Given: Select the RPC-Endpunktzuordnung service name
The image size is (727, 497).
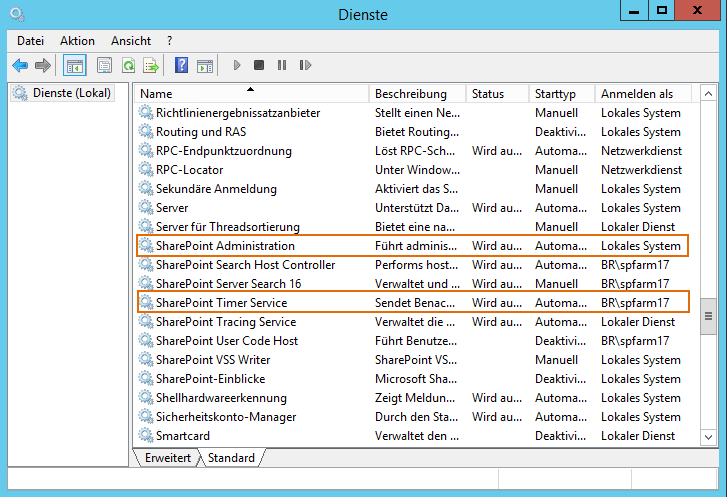Looking at the screenshot, I should coord(224,151).
